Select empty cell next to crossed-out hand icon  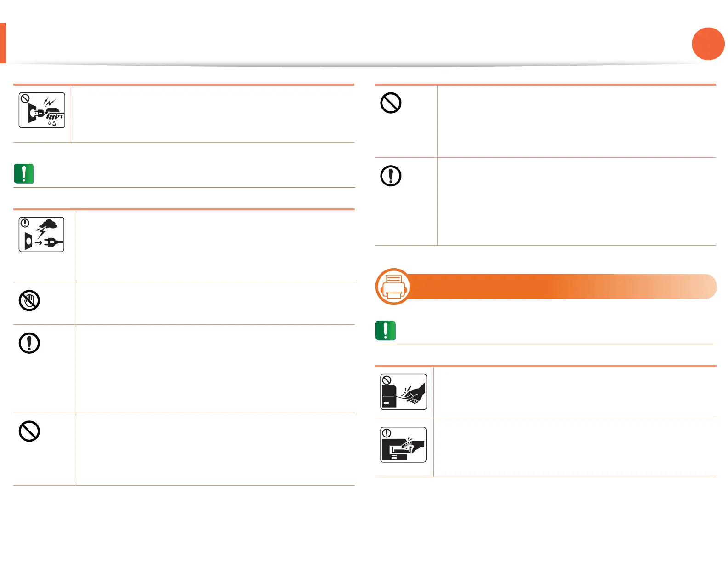215,304
